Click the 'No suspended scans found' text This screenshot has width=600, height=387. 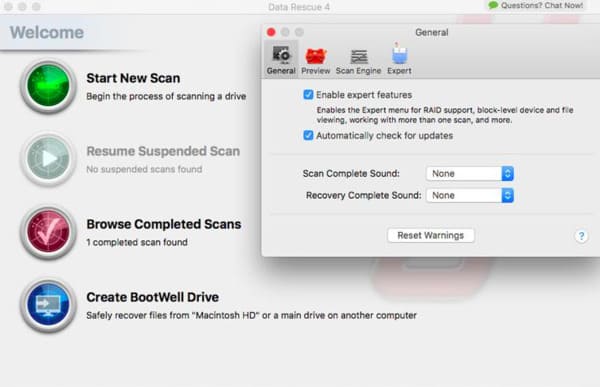(144, 169)
